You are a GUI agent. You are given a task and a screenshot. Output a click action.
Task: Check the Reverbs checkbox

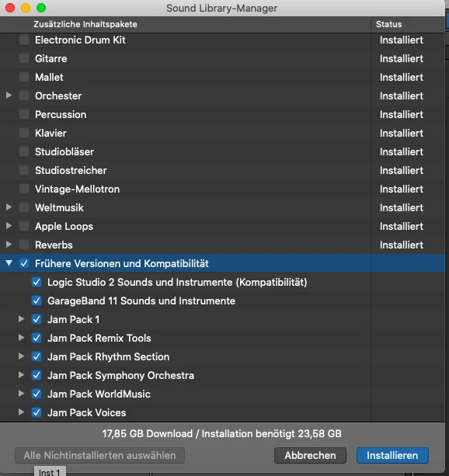tap(24, 245)
